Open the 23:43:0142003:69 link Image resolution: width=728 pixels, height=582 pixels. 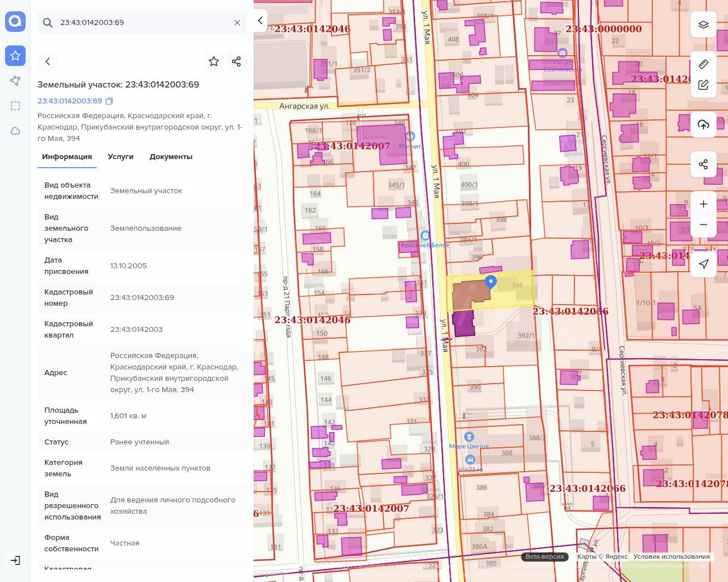coord(69,101)
